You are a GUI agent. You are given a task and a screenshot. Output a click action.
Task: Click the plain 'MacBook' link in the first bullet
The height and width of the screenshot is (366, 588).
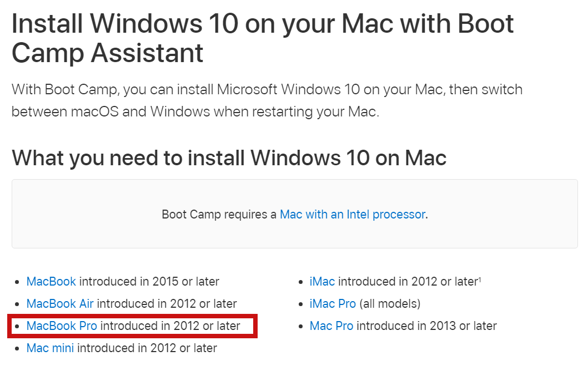51,281
